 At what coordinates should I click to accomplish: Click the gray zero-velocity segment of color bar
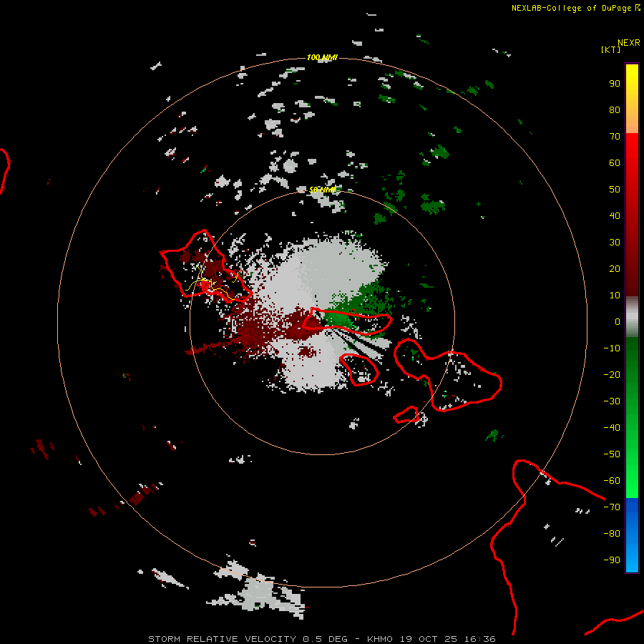click(632, 317)
